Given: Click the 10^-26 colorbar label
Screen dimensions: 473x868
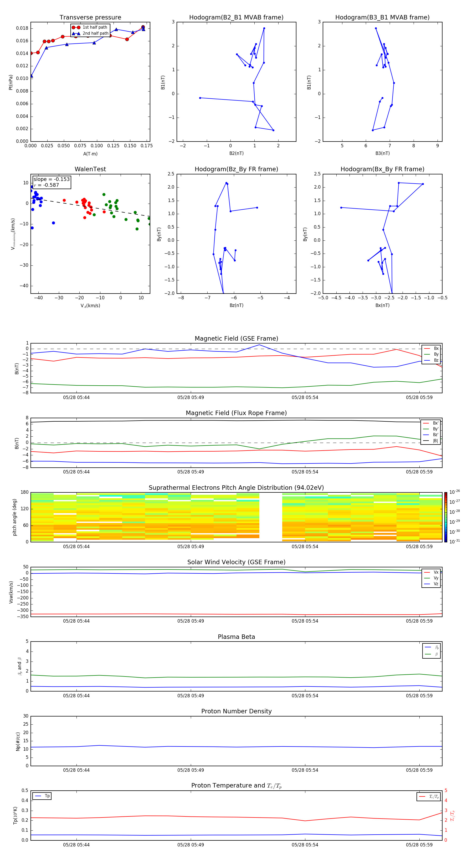Looking at the screenshot, I should [x=455, y=492].
